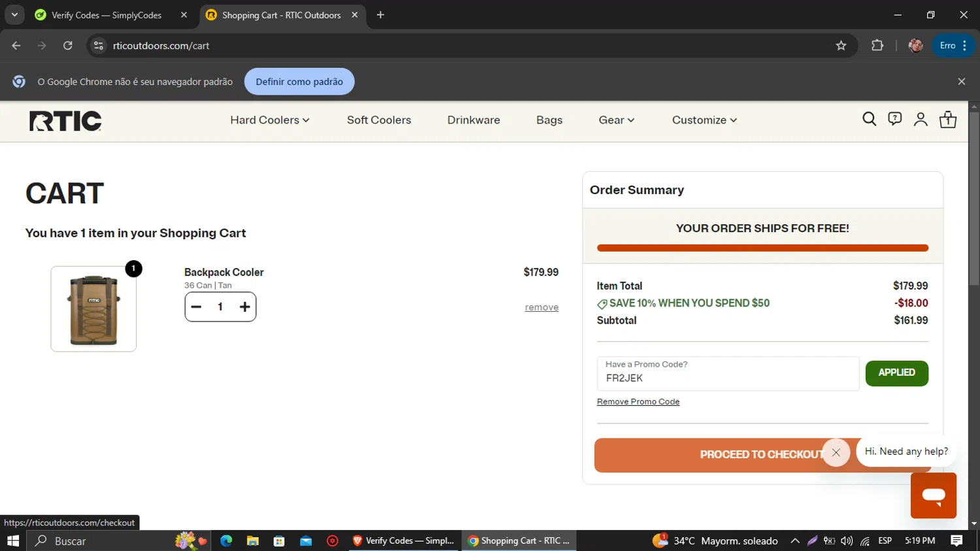Reload the current page
This screenshot has width=980, height=551.
tap(68, 46)
